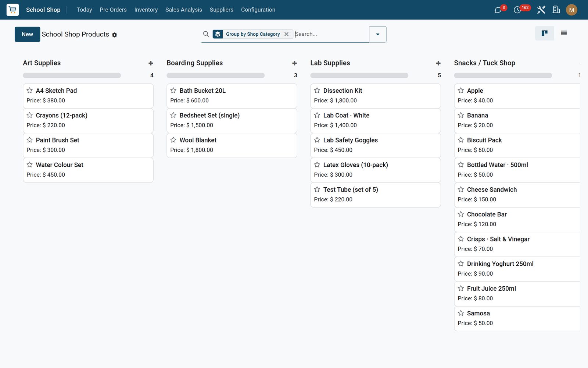Open the Sales Analysis menu
The height and width of the screenshot is (368, 588).
click(183, 10)
